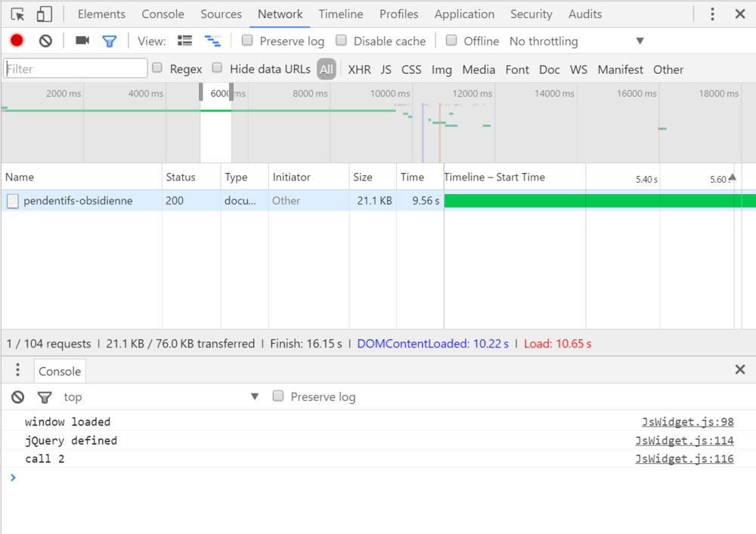Filter requests by Img
Screen dimensions: 756x534
[442, 70]
